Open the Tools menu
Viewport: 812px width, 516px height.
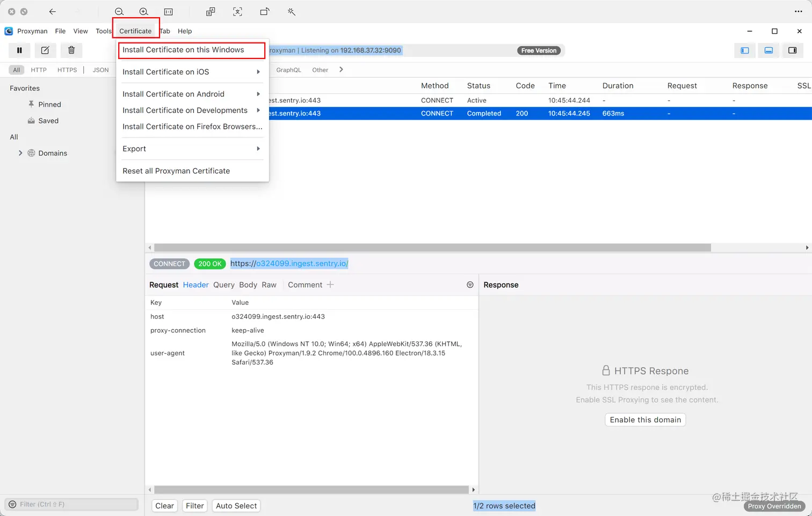pyautogui.click(x=103, y=31)
